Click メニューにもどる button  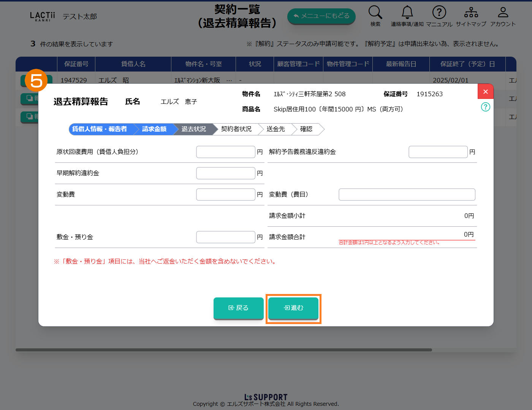point(321,16)
